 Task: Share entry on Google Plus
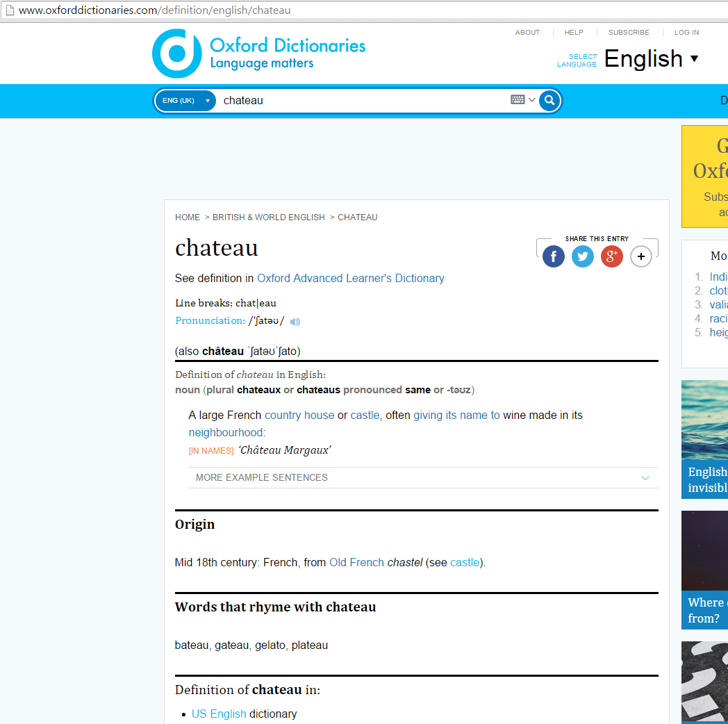coord(612,256)
